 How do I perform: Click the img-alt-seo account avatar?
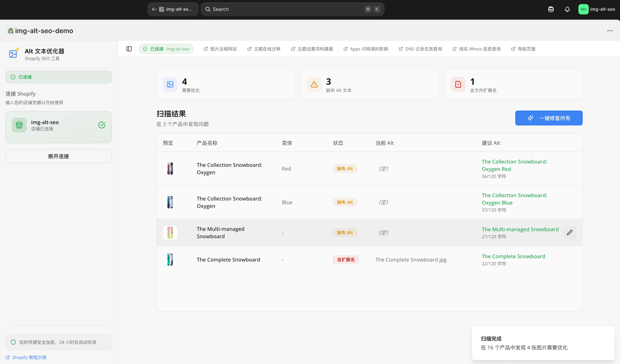[x=584, y=9]
